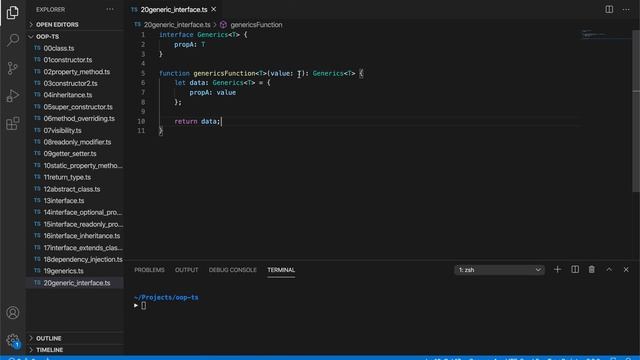Open the Manage settings gear

pos(13,340)
